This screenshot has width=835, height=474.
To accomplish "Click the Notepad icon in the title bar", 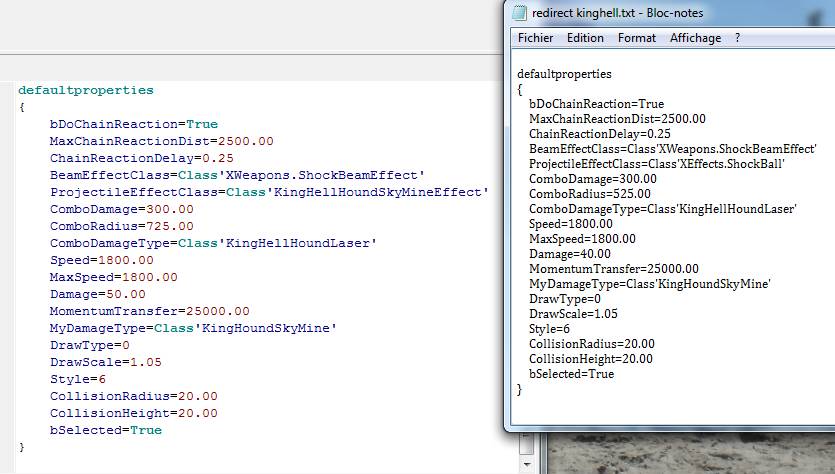I will point(519,13).
